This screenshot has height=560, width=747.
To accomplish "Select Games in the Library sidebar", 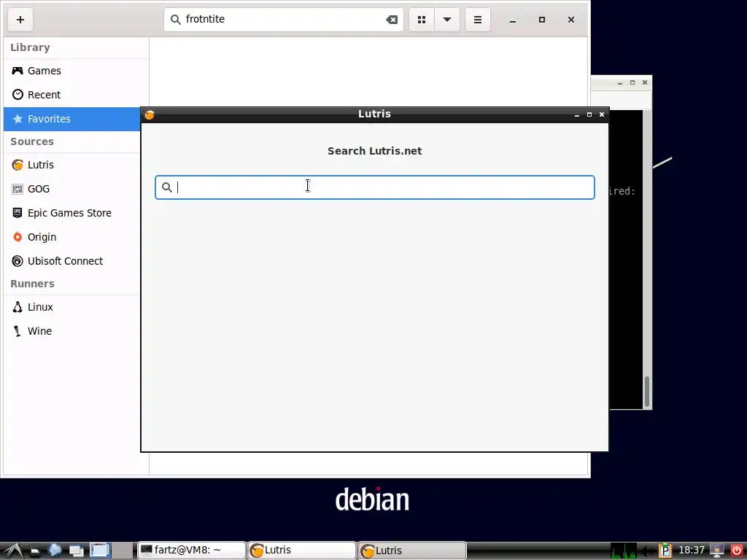I will [76, 71].
